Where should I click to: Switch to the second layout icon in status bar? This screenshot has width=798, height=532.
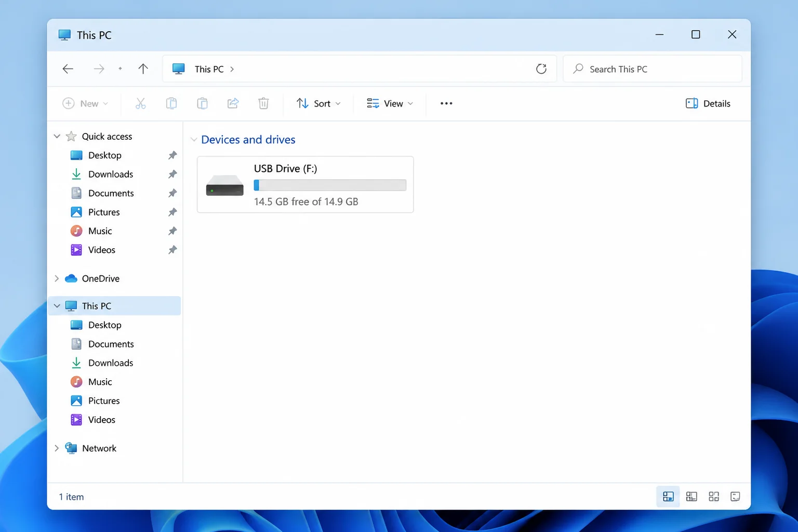point(691,497)
